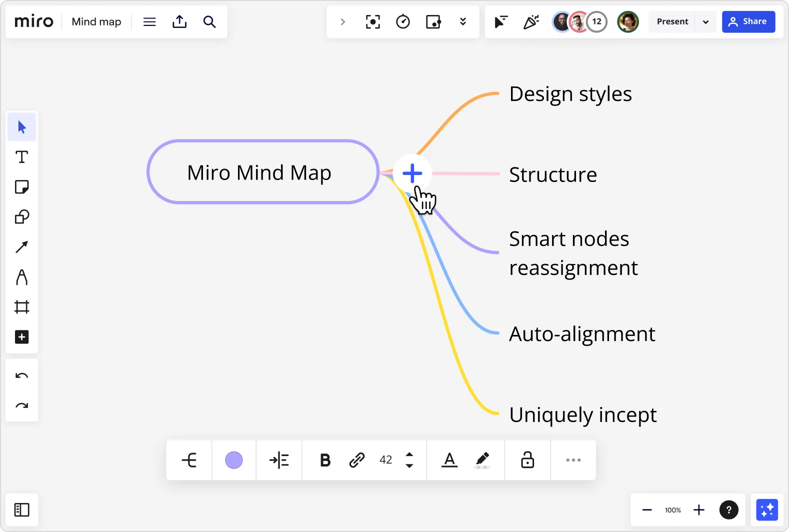
Task: Expand the collaboration toolbar chevron
Action: tap(343, 22)
